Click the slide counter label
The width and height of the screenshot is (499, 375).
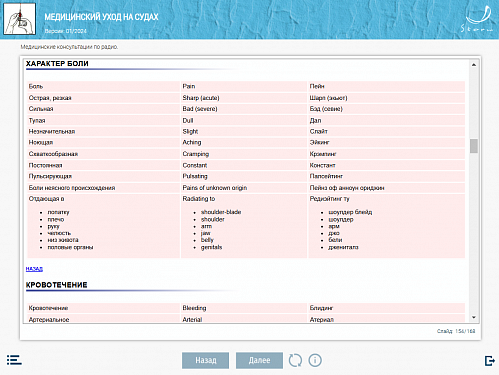456,331
